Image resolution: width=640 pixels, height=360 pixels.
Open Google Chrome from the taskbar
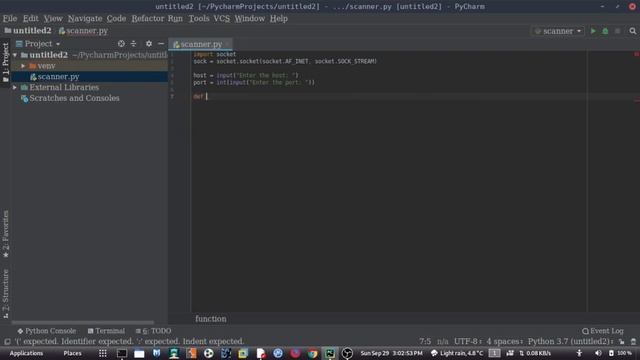coord(312,353)
